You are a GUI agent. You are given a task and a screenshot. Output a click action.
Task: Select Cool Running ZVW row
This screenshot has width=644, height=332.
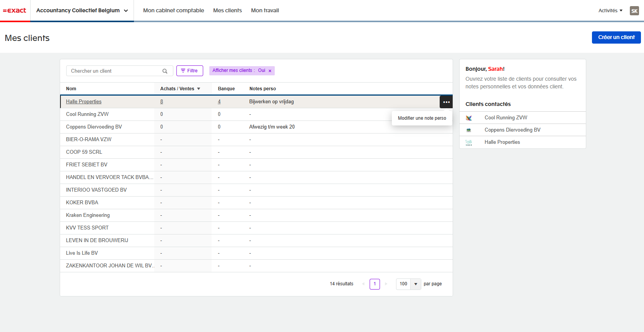[x=256, y=114]
